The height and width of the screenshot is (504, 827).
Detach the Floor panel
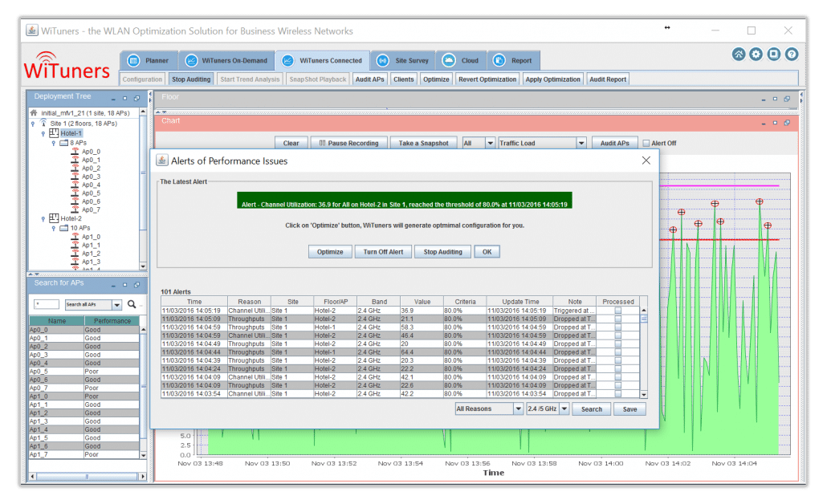(x=787, y=99)
